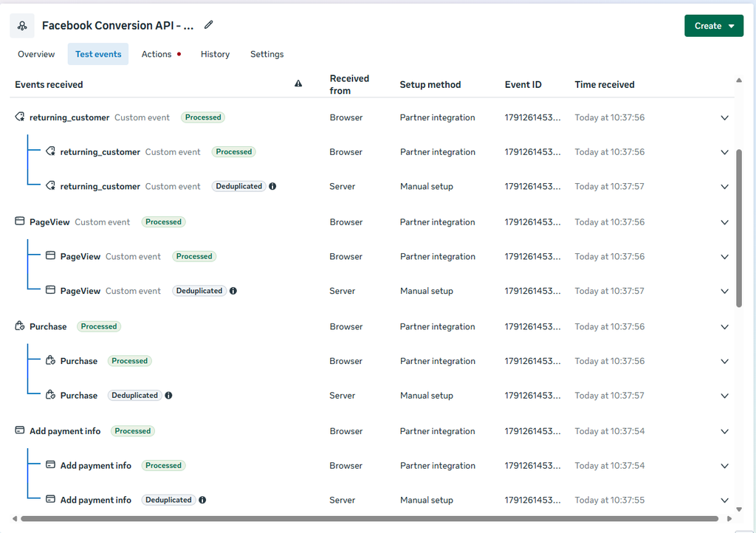Image resolution: width=756 pixels, height=533 pixels.
Task: Click the Events received column header
Action: (49, 84)
